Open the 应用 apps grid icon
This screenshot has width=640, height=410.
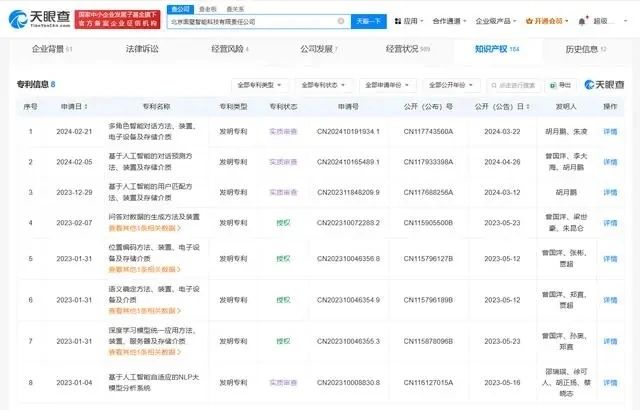398,21
